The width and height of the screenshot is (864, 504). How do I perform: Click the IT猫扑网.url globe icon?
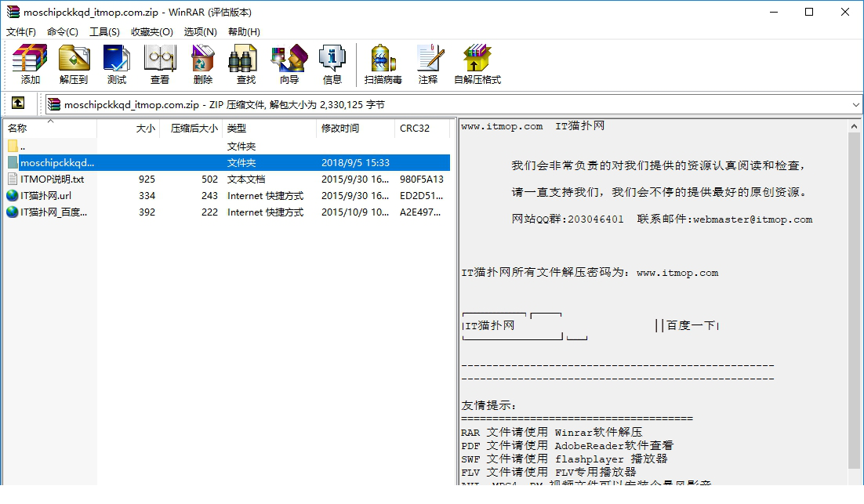pos(12,195)
